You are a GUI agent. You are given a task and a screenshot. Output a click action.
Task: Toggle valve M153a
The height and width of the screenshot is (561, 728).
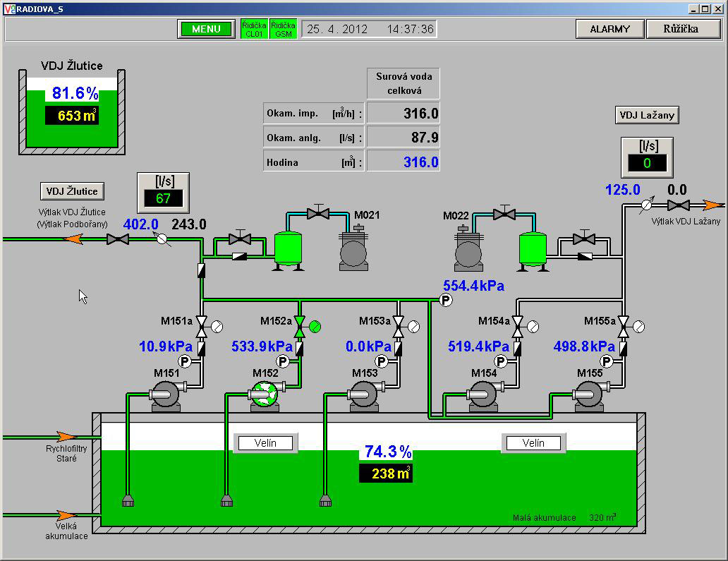[399, 326]
